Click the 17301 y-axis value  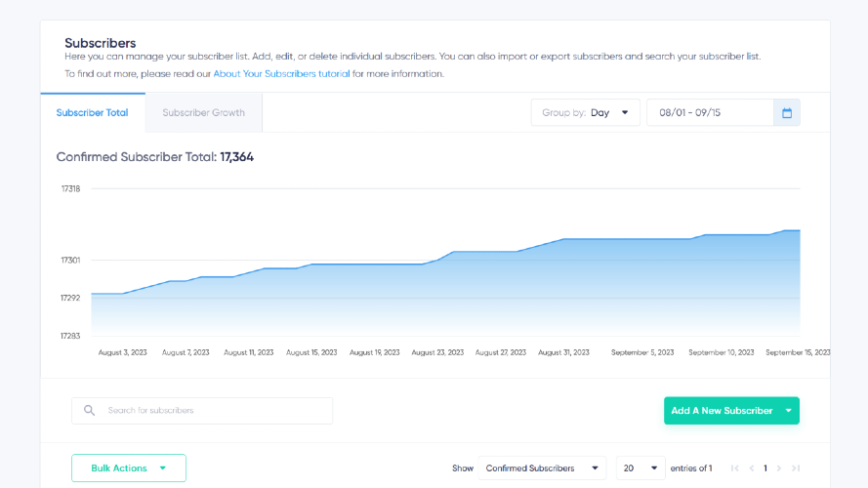coord(70,260)
